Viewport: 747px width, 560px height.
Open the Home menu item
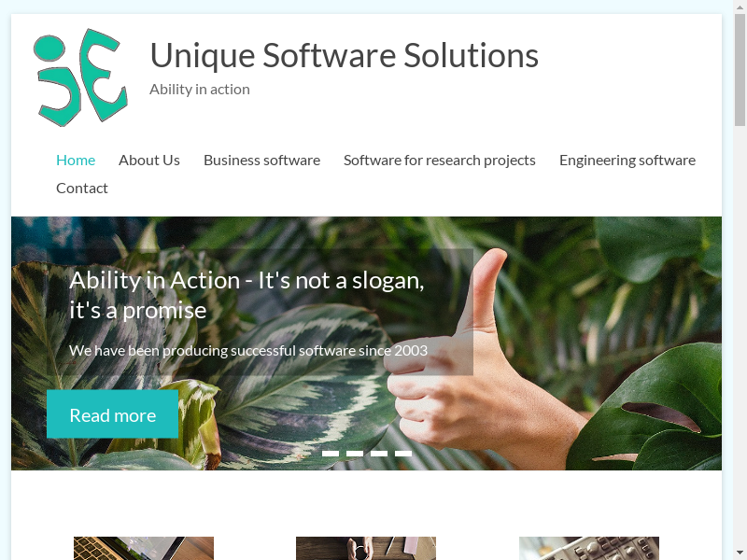pos(76,160)
